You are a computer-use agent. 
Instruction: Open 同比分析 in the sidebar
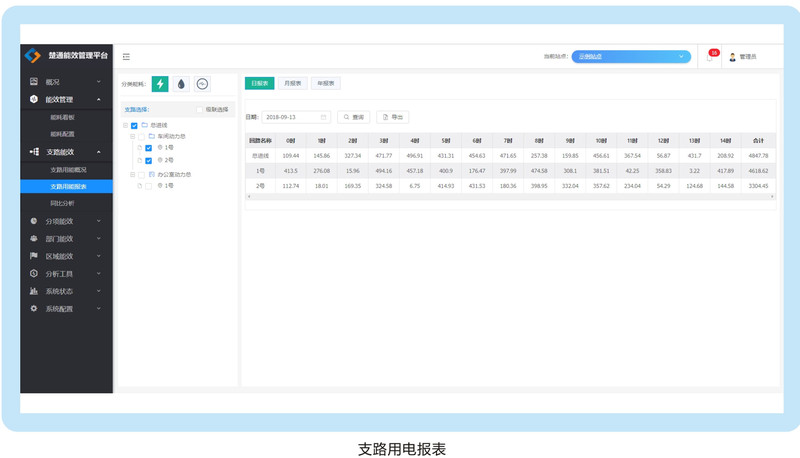click(x=62, y=203)
